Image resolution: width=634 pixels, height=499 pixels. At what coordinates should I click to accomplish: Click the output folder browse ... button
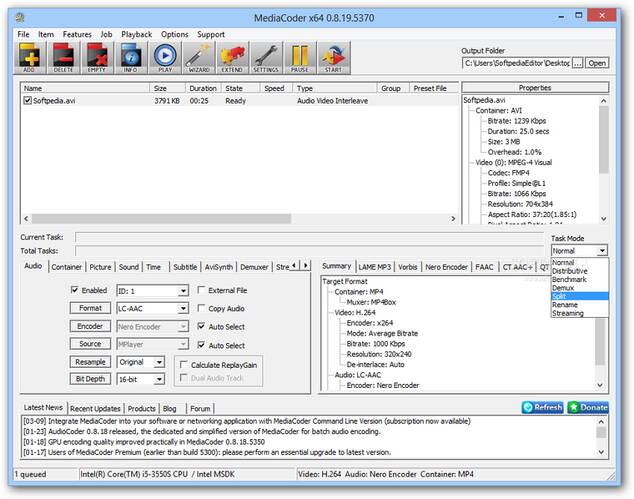point(578,63)
